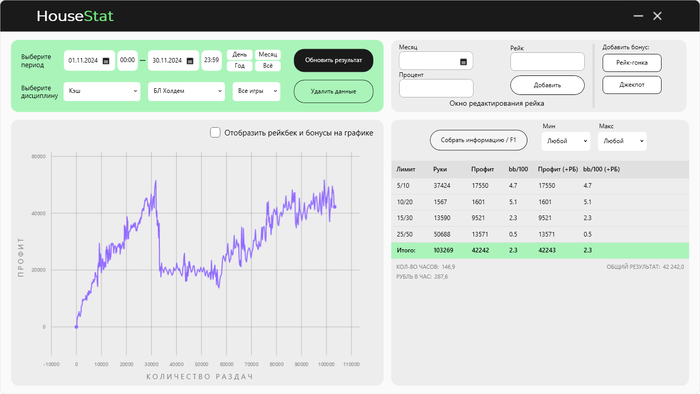Image resolution: width=700 pixels, height=394 pixels.
Task: Open calendar icon in Месяц field
Action: pos(463,62)
